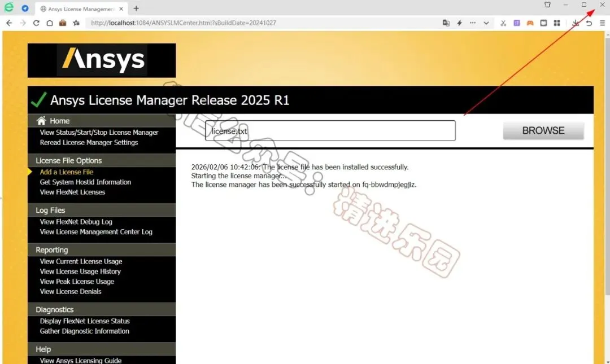The height and width of the screenshot is (364, 610).
Task: Click the undo closed-tab arrow icon
Action: click(x=589, y=23)
